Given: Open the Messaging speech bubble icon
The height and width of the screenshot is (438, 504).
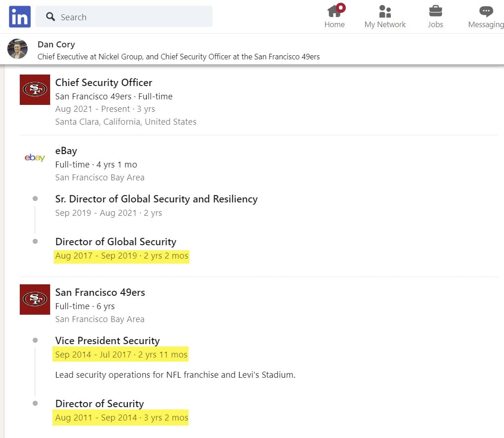Looking at the screenshot, I should [486, 11].
